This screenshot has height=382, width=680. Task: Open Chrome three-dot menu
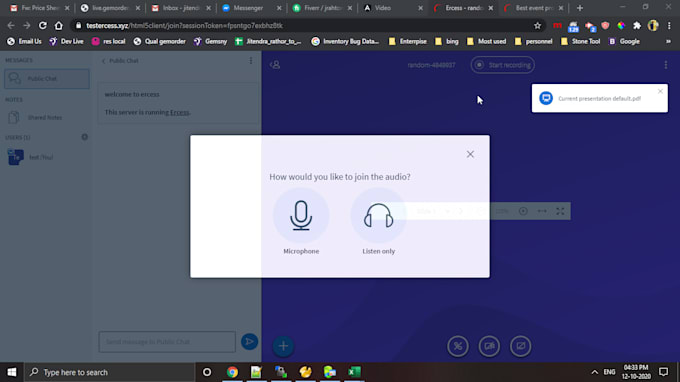(x=669, y=26)
